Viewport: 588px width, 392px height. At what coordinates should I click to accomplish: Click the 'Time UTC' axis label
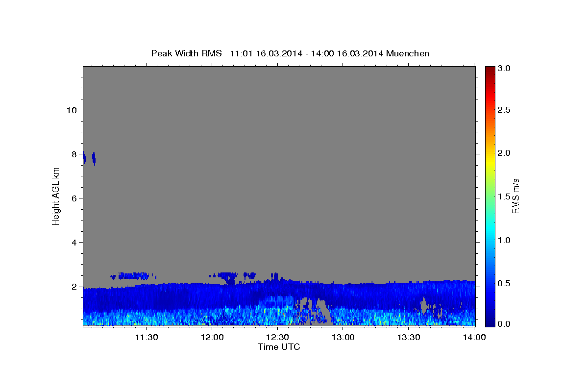click(x=279, y=347)
